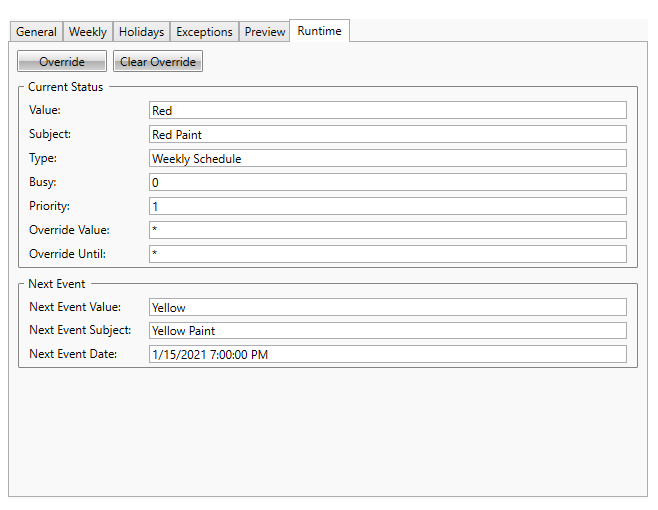658x510 pixels.
Task: Click the Current Status group heading
Action: click(65, 87)
